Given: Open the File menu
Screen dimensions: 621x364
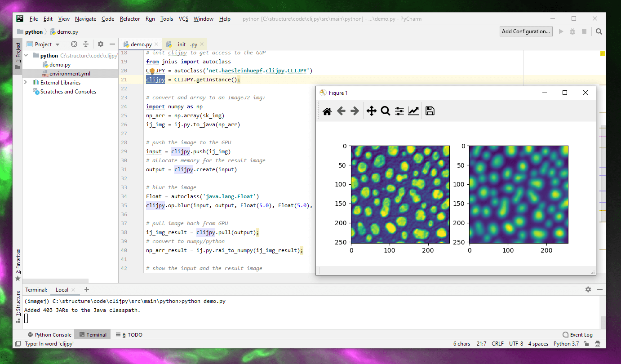Looking at the screenshot, I should pyautogui.click(x=34, y=19).
